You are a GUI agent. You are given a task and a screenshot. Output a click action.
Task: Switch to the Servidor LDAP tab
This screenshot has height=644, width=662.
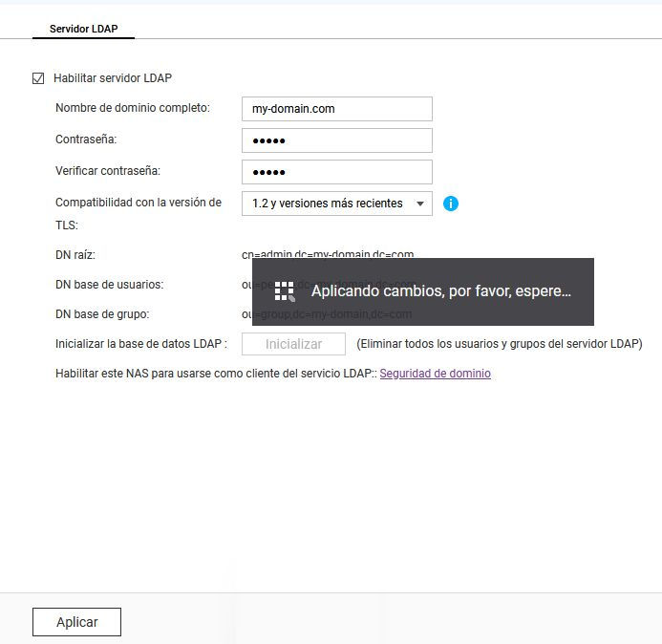(x=83, y=29)
